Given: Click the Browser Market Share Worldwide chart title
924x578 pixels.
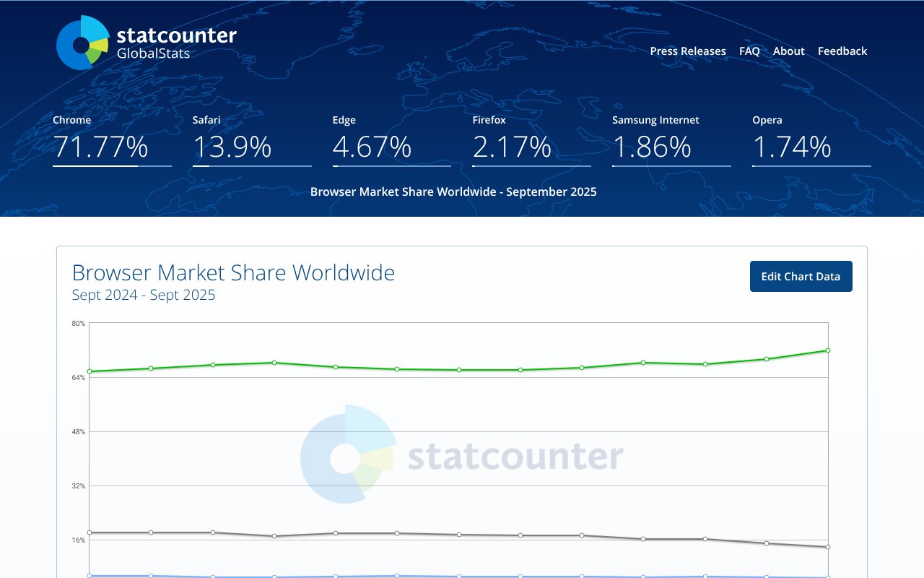Looking at the screenshot, I should point(233,273).
